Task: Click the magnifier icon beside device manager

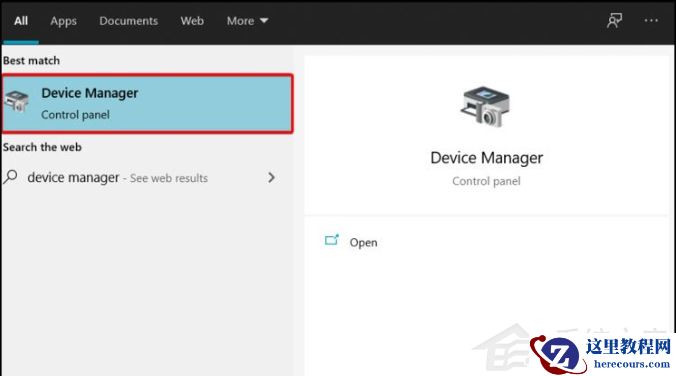Action: click(11, 177)
